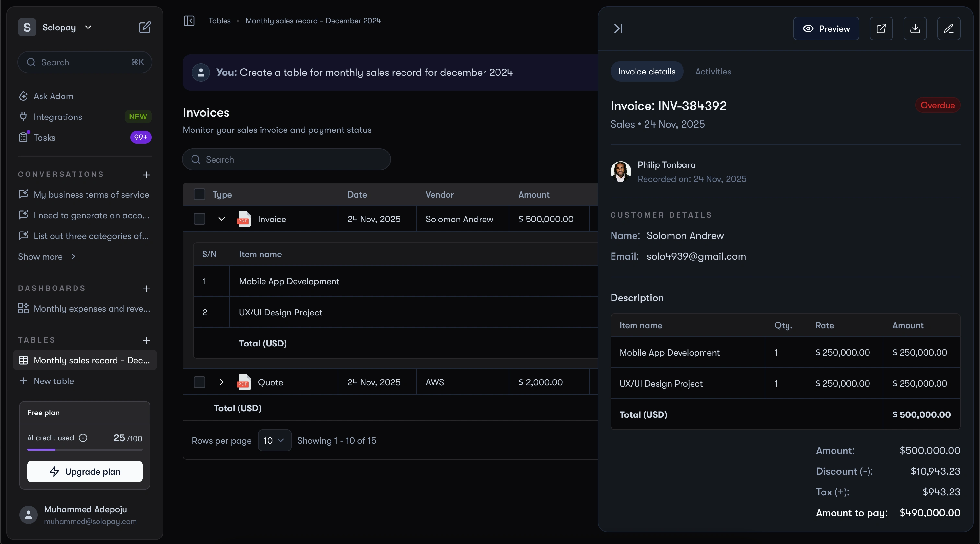The height and width of the screenshot is (544, 980).
Task: Open invoice in new window icon
Action: coord(881,28)
